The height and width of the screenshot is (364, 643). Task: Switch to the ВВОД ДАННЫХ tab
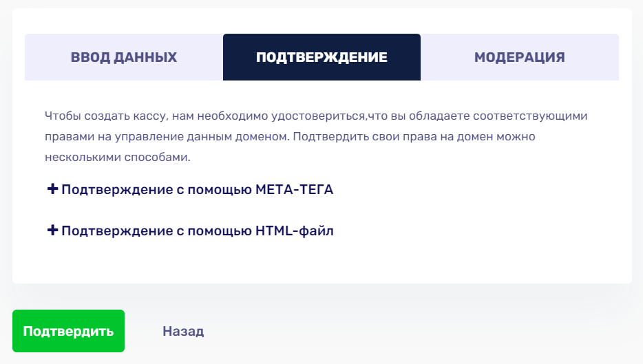tap(124, 57)
